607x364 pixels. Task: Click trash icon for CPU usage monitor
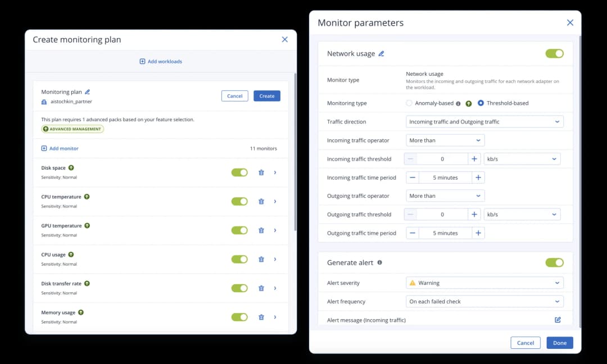[x=261, y=260]
